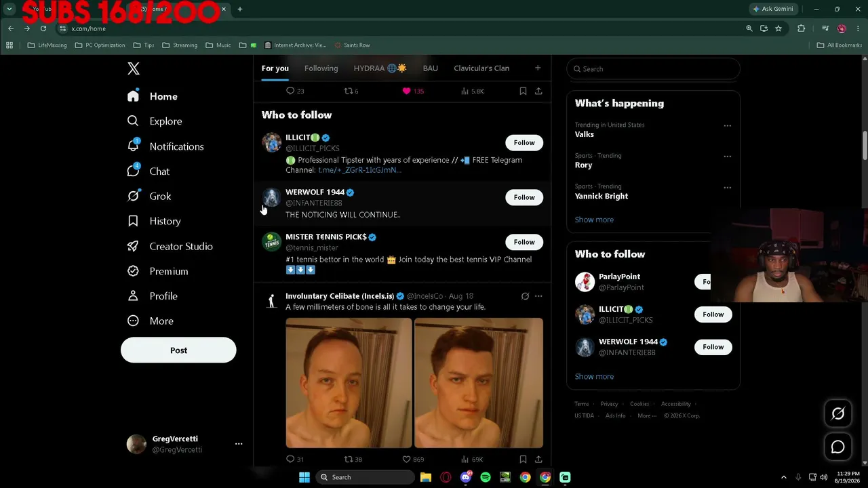
Task: Show more trends under What's happening
Action: pyautogui.click(x=594, y=220)
